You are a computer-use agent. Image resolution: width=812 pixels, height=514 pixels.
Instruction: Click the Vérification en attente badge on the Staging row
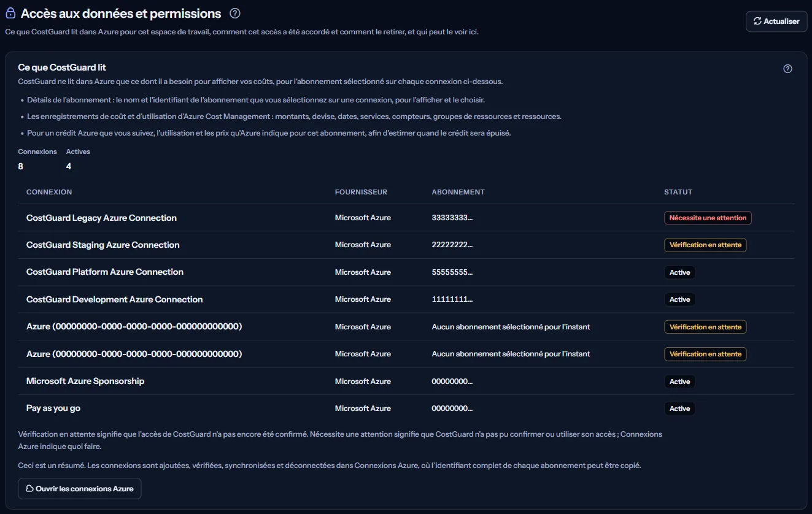(x=705, y=245)
